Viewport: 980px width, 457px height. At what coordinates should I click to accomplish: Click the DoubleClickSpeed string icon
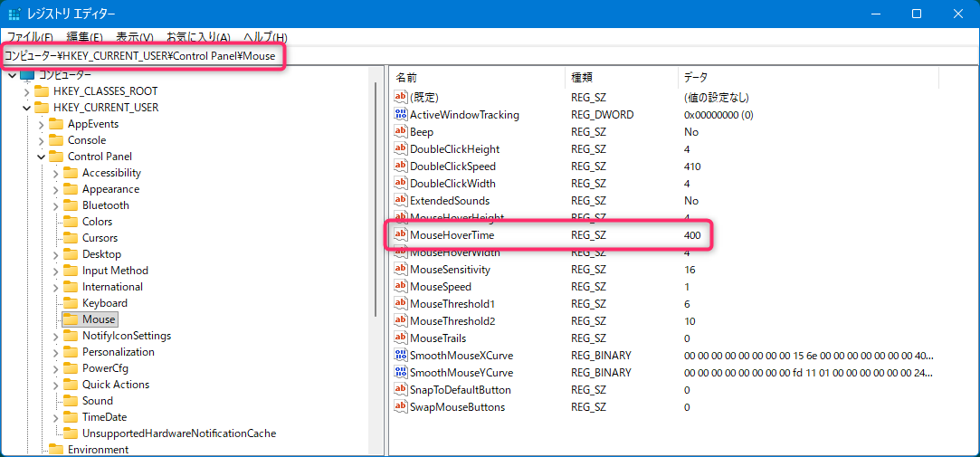click(402, 167)
